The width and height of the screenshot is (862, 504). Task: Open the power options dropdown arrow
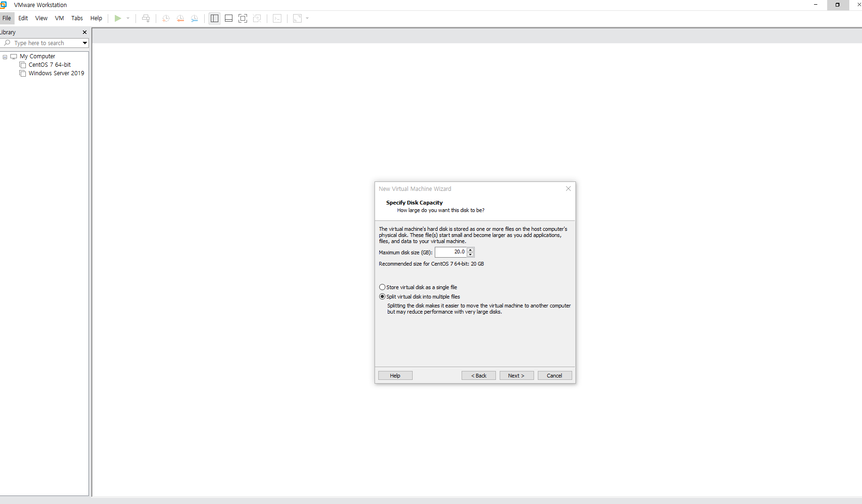tap(128, 18)
